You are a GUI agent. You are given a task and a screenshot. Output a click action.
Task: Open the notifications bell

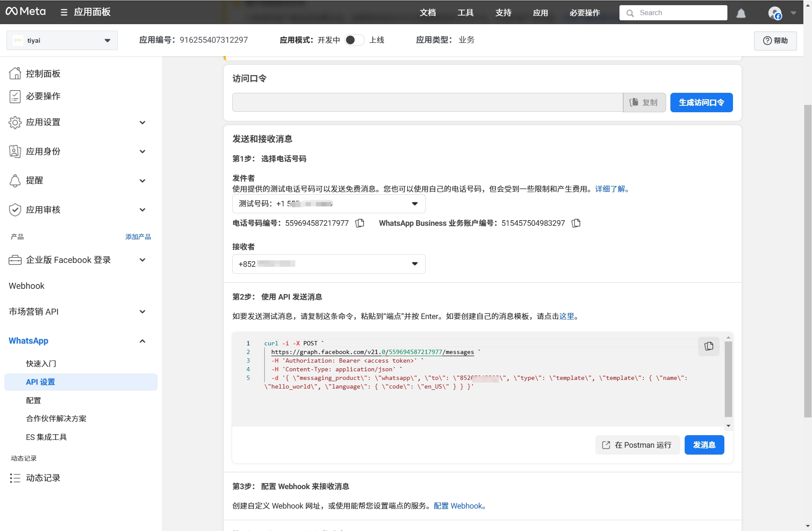pyautogui.click(x=741, y=13)
